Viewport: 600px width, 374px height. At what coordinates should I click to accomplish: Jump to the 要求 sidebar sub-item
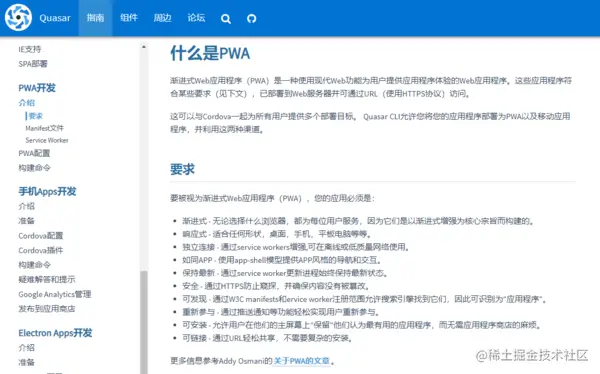36,116
